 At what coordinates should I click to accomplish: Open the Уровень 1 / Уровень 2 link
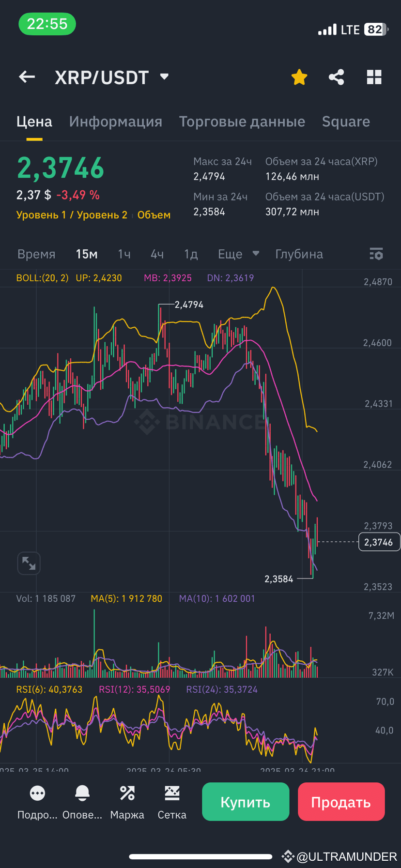point(72,215)
